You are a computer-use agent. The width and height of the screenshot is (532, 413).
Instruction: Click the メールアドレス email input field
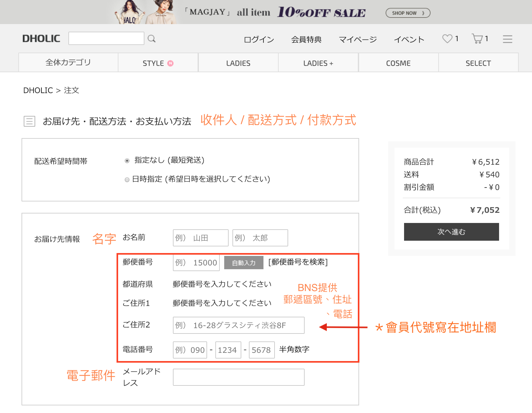[238, 377]
